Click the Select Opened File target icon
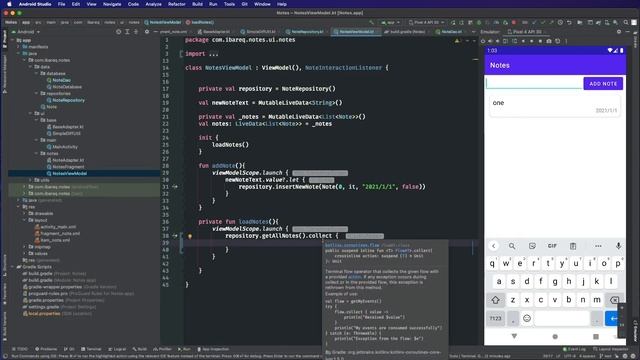640x360 pixels. [x=118, y=31]
